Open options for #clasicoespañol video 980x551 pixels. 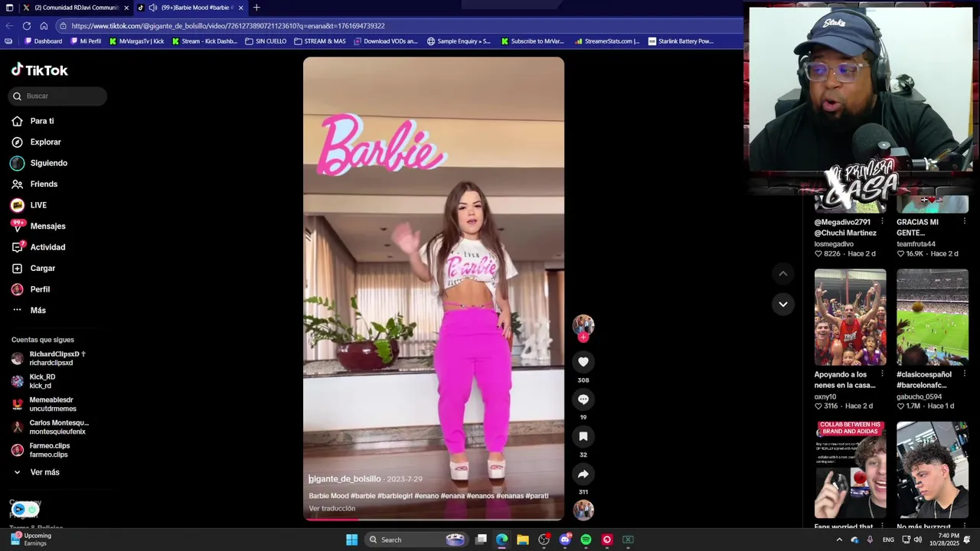click(965, 374)
